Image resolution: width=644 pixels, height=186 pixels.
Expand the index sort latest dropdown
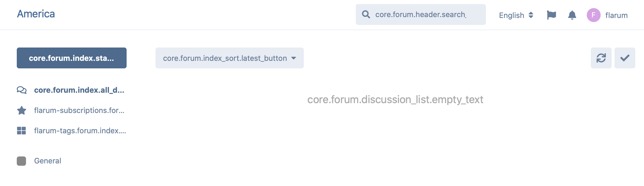(230, 58)
